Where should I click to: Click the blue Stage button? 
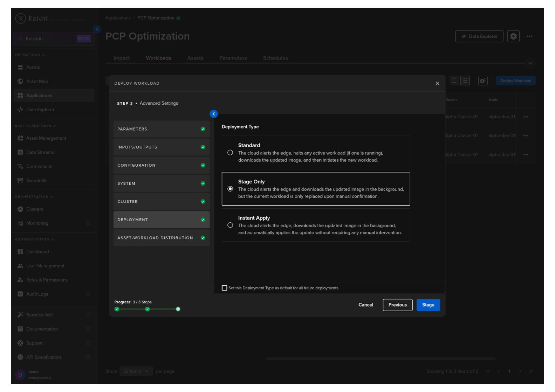point(428,305)
